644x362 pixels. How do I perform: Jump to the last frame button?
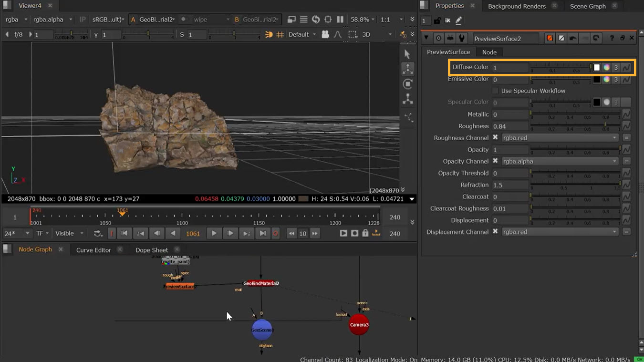click(x=262, y=233)
